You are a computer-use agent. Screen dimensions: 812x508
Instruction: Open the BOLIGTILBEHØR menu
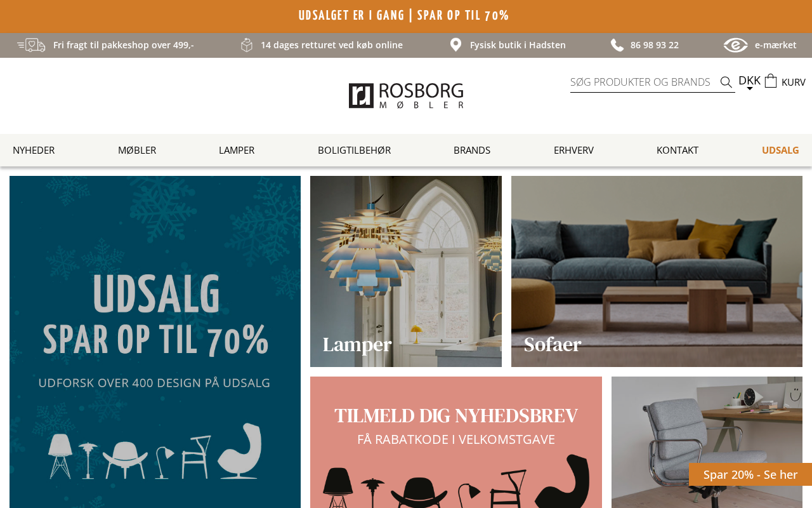(x=354, y=150)
